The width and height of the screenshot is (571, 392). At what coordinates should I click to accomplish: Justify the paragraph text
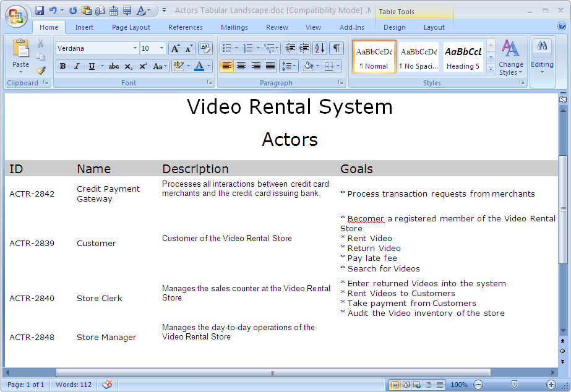(270, 66)
